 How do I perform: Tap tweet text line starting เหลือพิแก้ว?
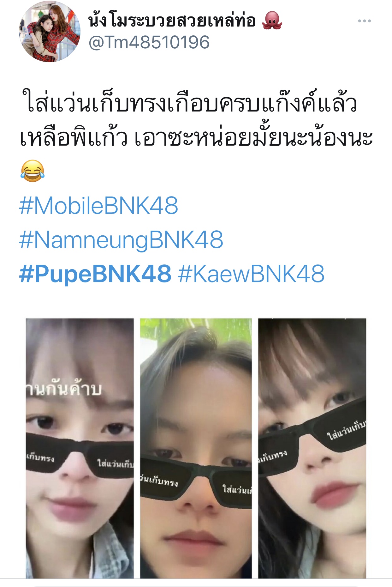196,137
